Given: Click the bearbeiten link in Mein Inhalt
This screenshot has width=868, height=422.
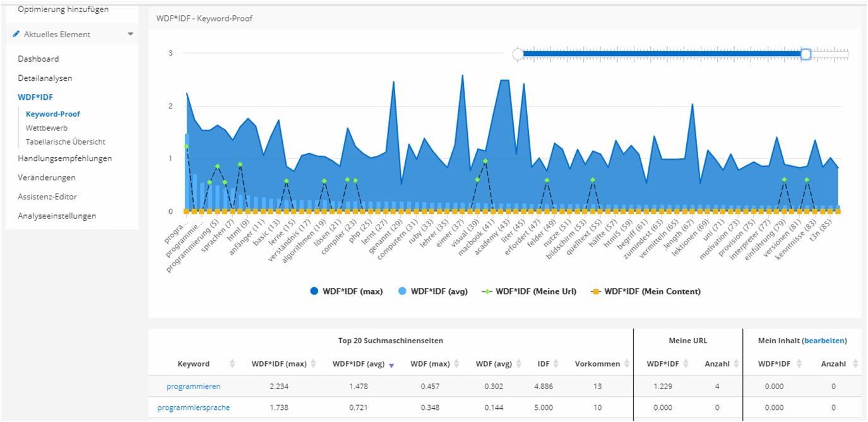Looking at the screenshot, I should tap(823, 341).
